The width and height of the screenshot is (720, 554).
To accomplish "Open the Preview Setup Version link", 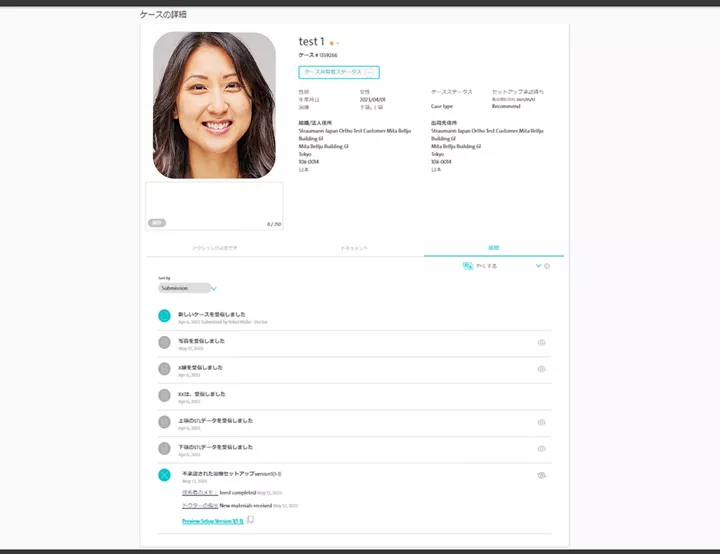I will point(212,521).
